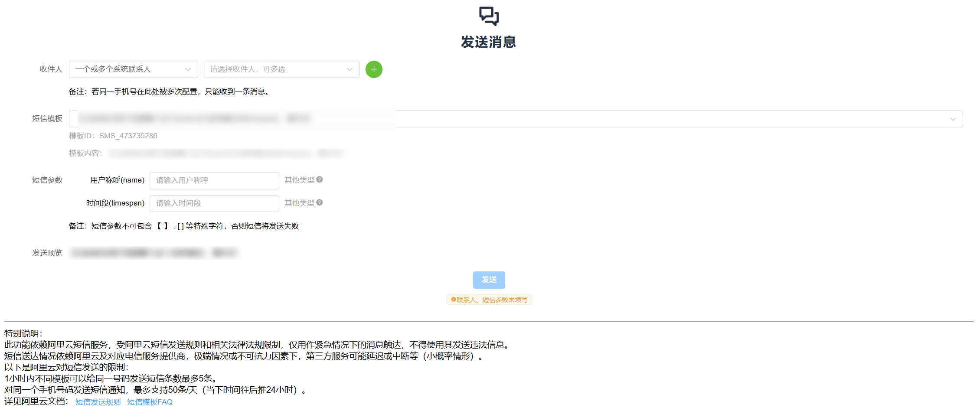Open help tooltip beside timespan's 其他类型
Viewport: 980px width, 411px height.
coord(320,202)
